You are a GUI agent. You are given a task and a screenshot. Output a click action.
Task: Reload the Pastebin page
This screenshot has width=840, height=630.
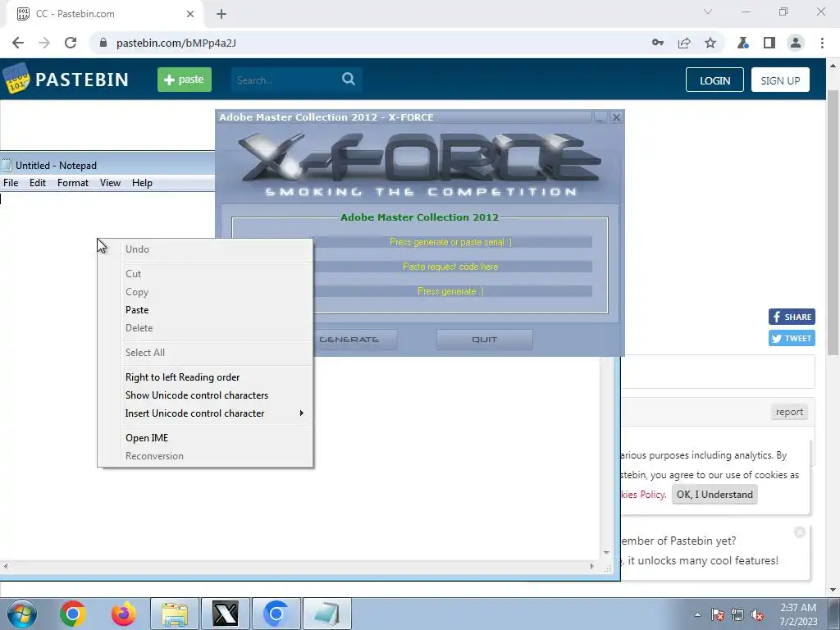[x=71, y=43]
